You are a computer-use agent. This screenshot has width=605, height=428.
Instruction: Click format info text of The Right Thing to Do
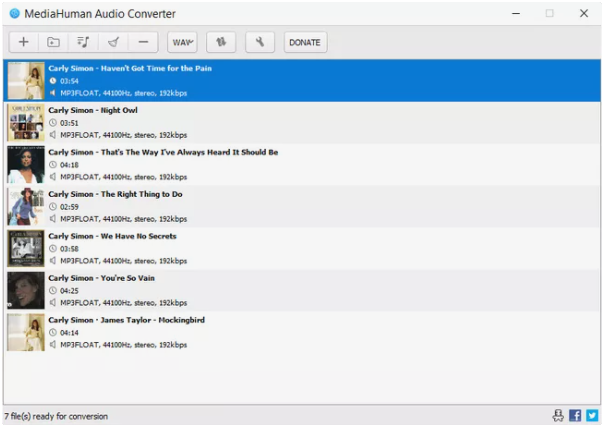123,219
